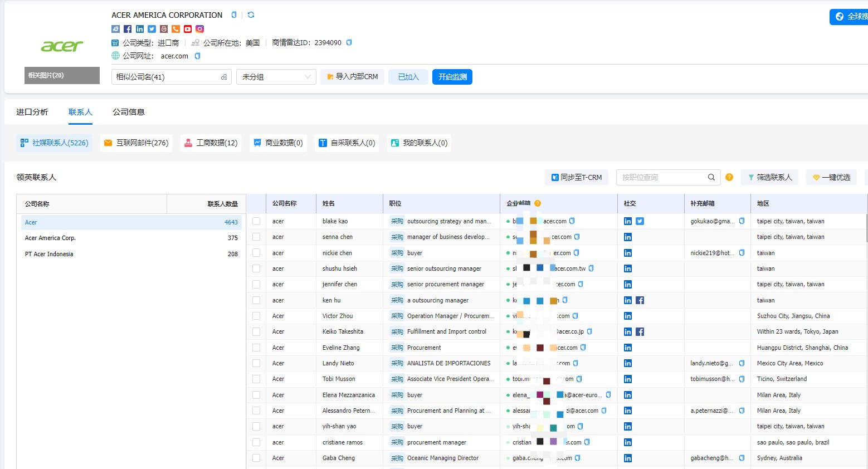Copy supplementary email nickie219@hot...
Screen dimensions: 868x469
(742, 253)
